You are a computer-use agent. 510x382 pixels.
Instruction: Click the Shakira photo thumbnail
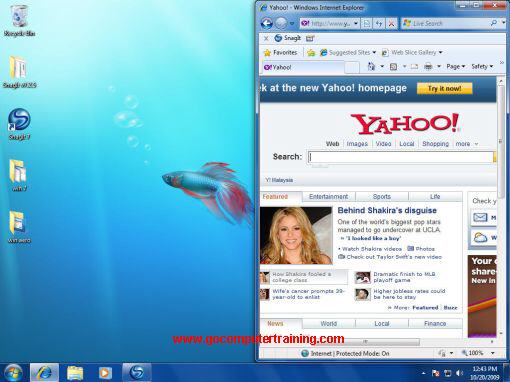click(296, 235)
